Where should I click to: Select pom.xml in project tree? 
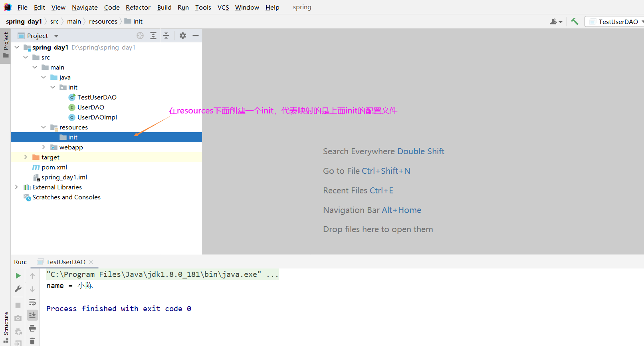(x=54, y=167)
